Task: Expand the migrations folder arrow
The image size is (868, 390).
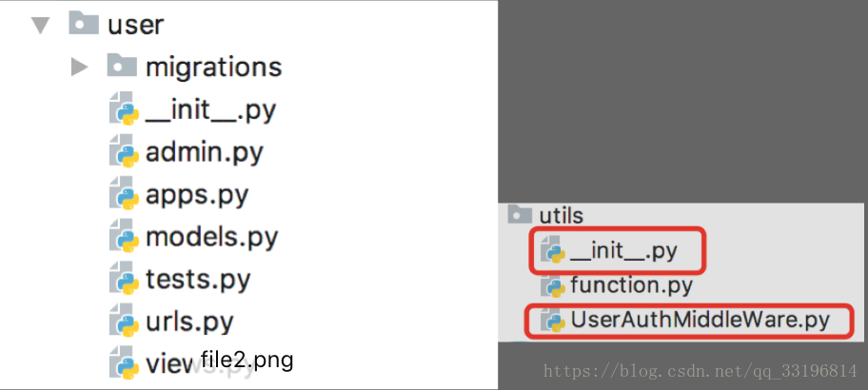Action: [x=80, y=68]
